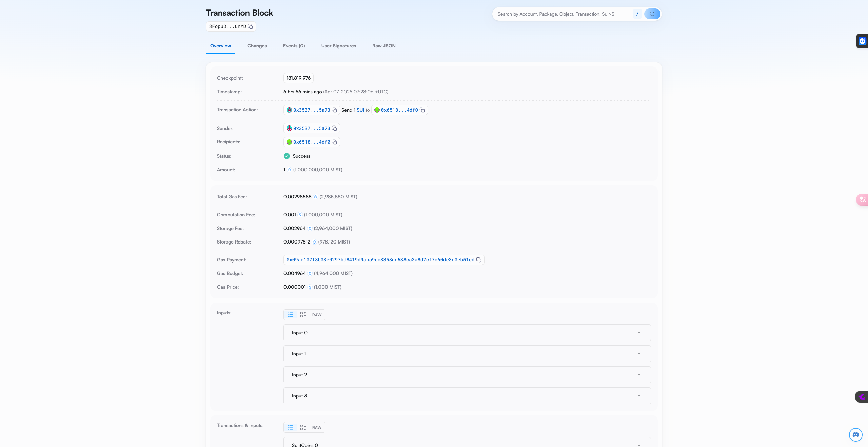Click the slash shortcut badge in search

point(637,14)
